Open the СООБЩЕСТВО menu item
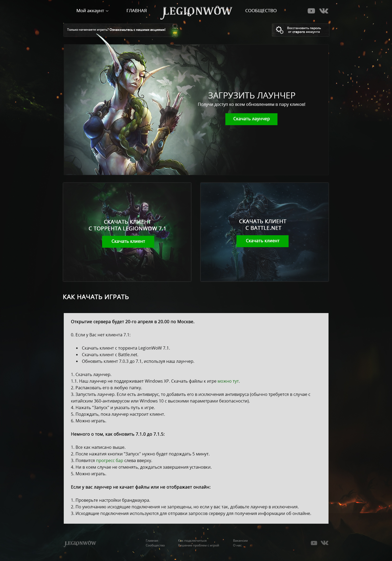 [x=261, y=11]
